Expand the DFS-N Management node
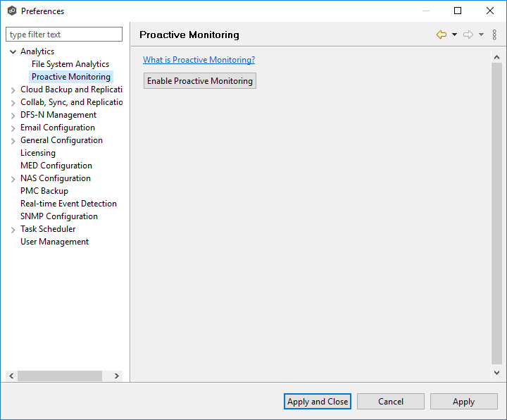This screenshot has height=420, width=507. tap(13, 116)
